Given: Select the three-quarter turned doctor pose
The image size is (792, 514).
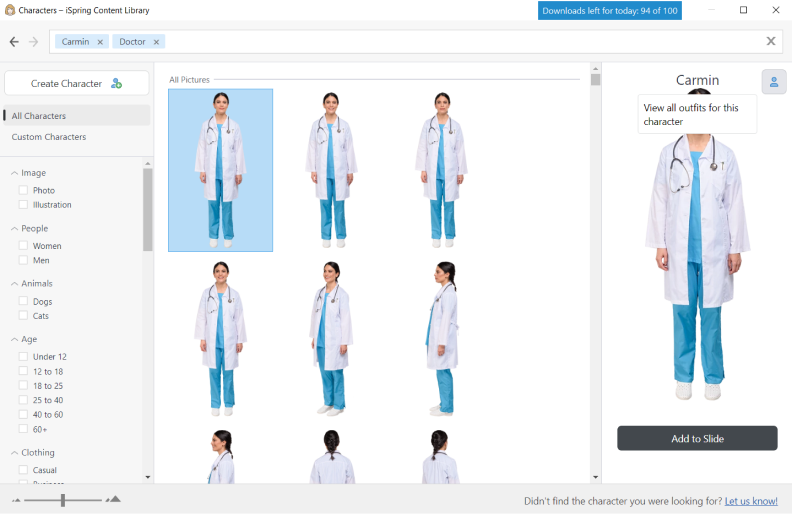Looking at the screenshot, I should coord(331,338).
